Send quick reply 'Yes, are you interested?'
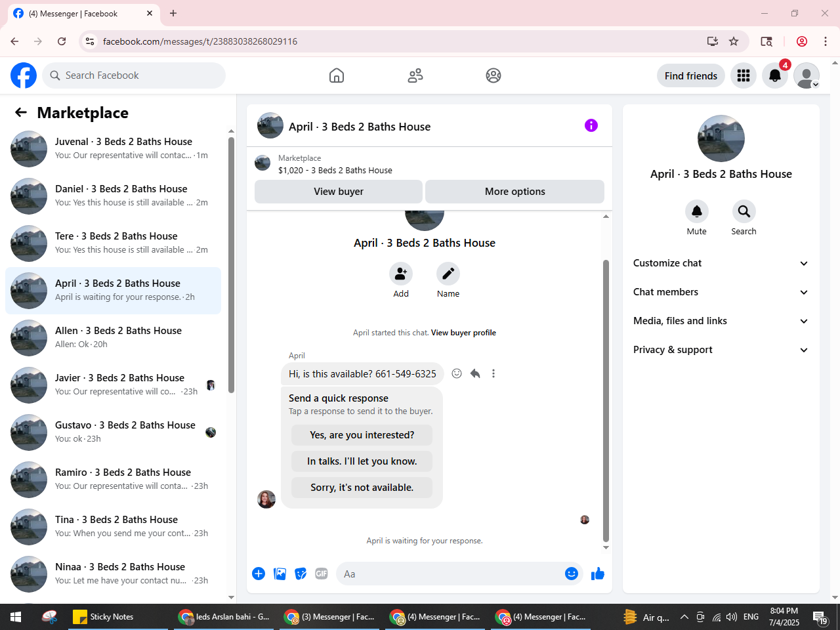 pyautogui.click(x=362, y=435)
